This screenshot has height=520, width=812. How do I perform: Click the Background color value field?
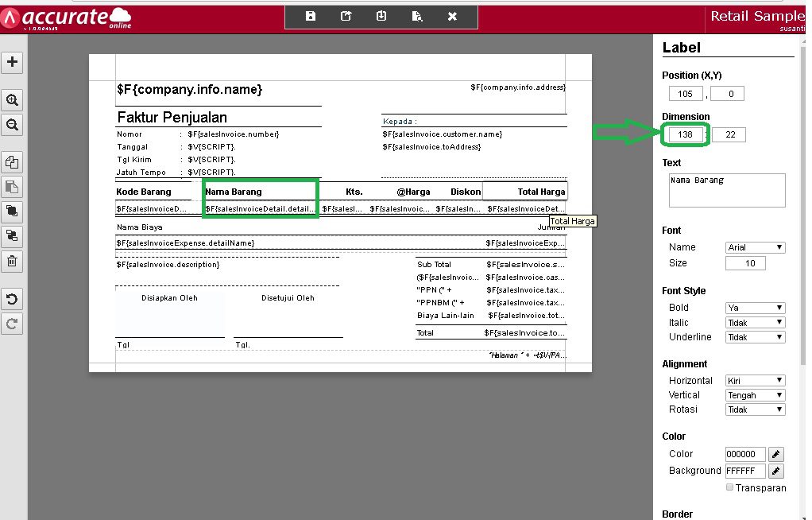tap(745, 471)
